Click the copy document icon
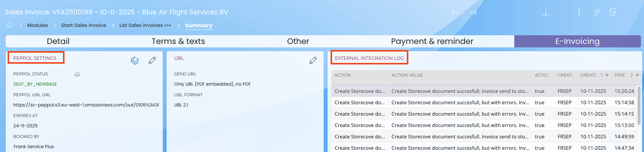Image resolution: width=644 pixels, height=152 pixels. [x=612, y=12]
